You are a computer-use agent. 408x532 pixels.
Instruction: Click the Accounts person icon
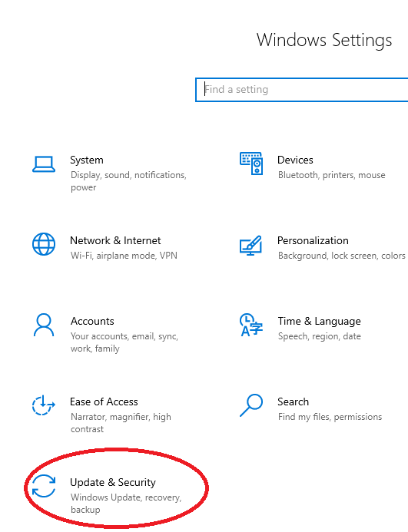point(44,325)
